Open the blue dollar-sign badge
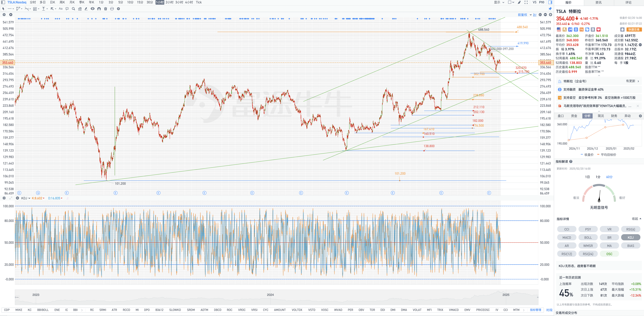644x316 pixels. pos(576,29)
